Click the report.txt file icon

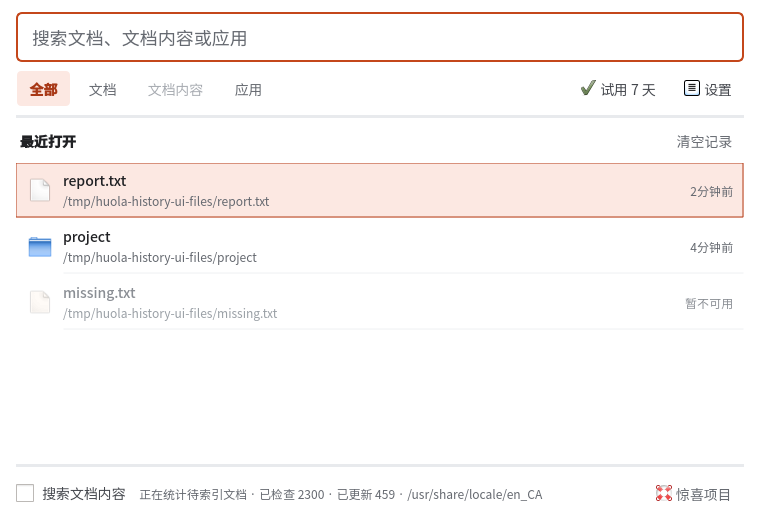[40, 190]
